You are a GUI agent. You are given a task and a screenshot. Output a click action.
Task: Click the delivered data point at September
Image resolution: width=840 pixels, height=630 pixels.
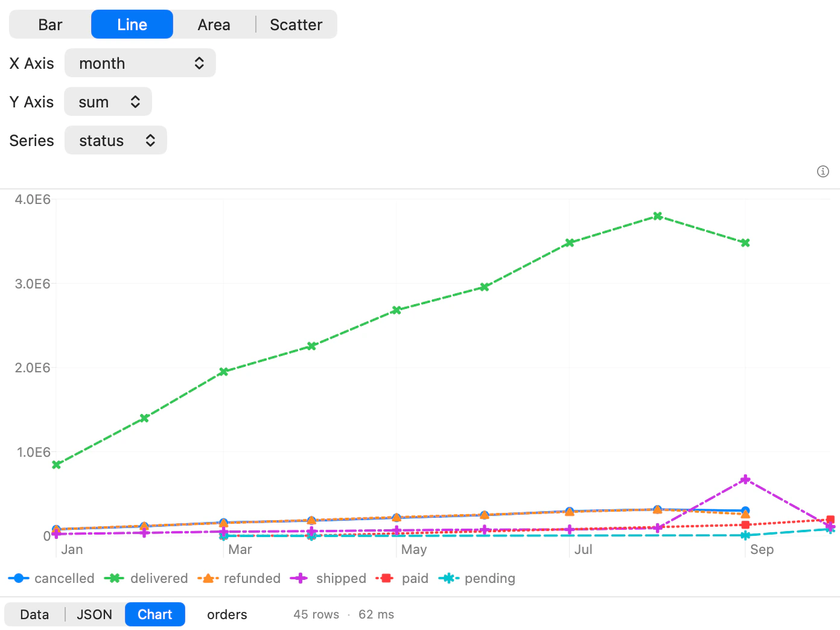745,243
